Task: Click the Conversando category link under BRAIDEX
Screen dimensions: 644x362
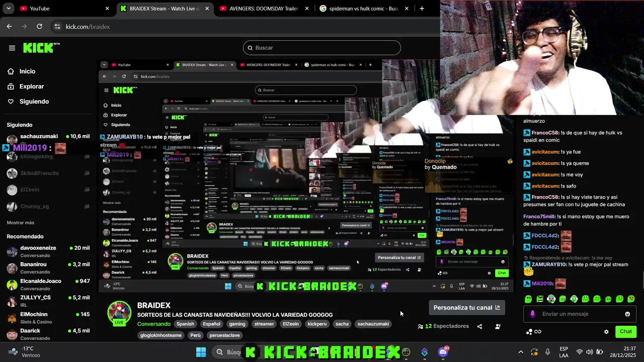Action: point(154,324)
